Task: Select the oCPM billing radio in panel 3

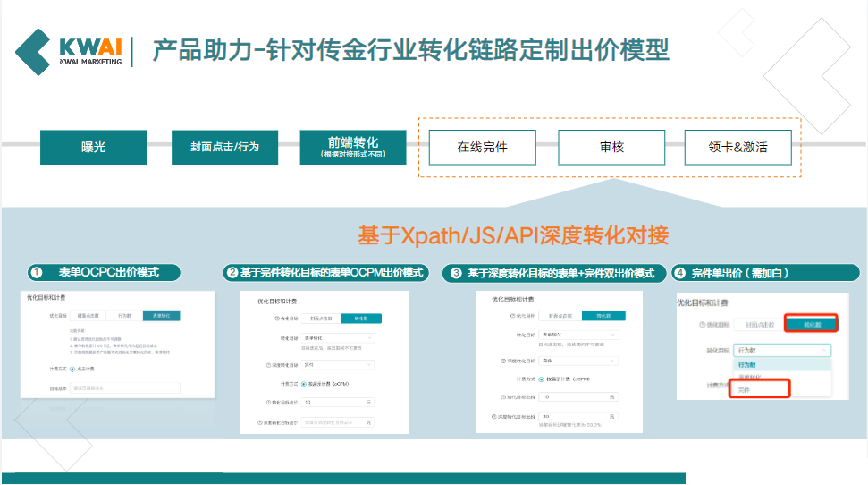Action: [542, 379]
